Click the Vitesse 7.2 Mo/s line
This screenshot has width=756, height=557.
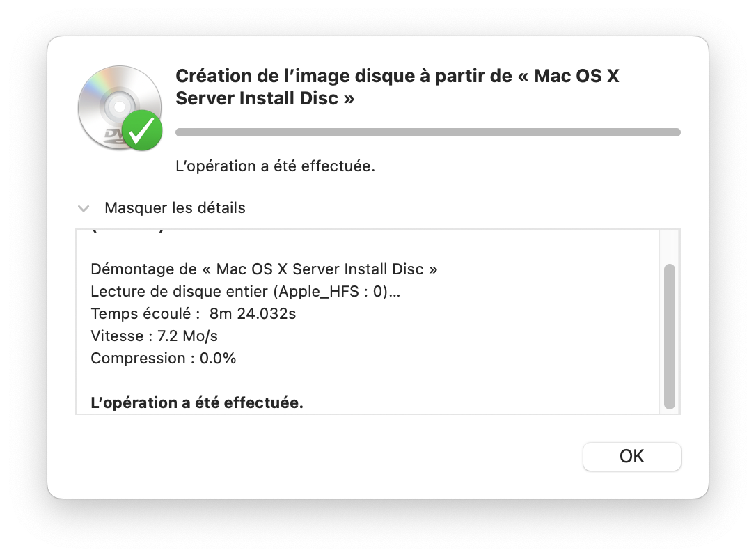(155, 336)
